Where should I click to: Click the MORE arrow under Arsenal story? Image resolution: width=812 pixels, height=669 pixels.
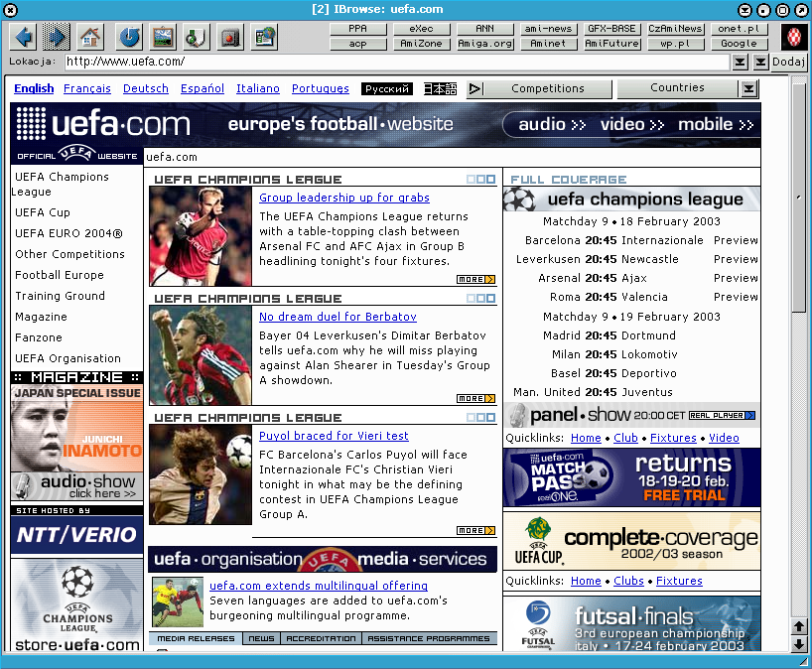coord(475,280)
